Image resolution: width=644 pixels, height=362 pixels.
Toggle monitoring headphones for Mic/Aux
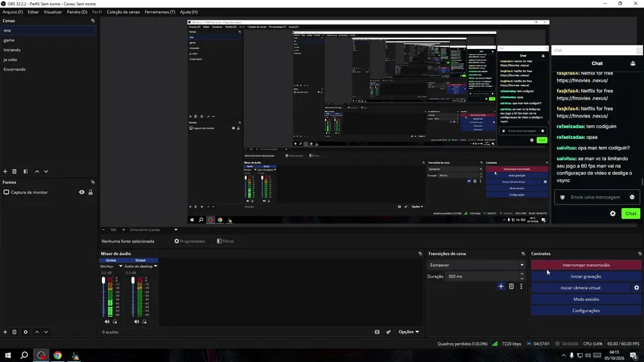(x=115, y=322)
